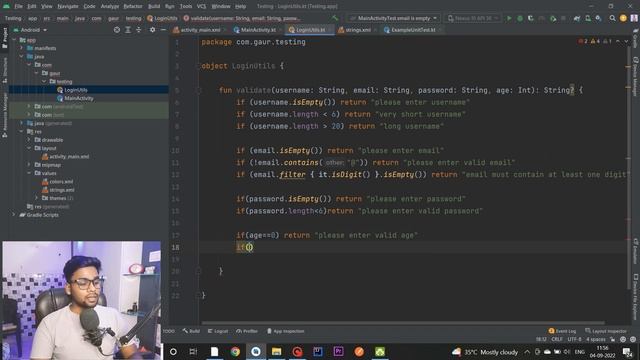The height and width of the screenshot is (360, 640).
Task: Expand the manifests folder in tree
Action: click(21, 48)
